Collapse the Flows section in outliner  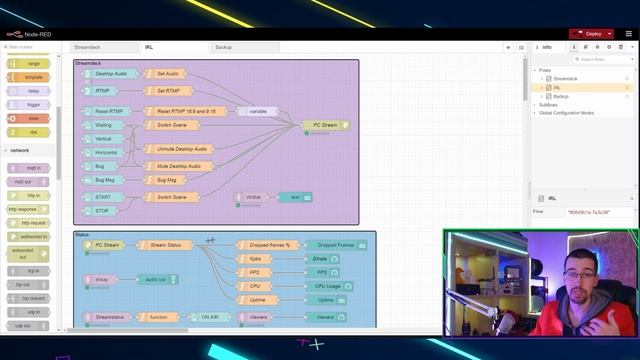(535, 70)
